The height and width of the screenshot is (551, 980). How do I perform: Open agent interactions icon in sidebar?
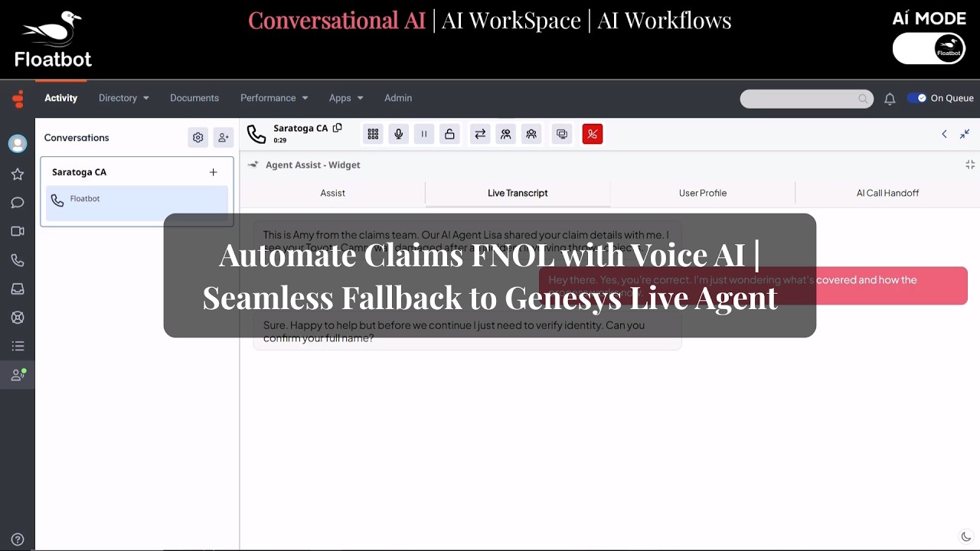(x=18, y=375)
